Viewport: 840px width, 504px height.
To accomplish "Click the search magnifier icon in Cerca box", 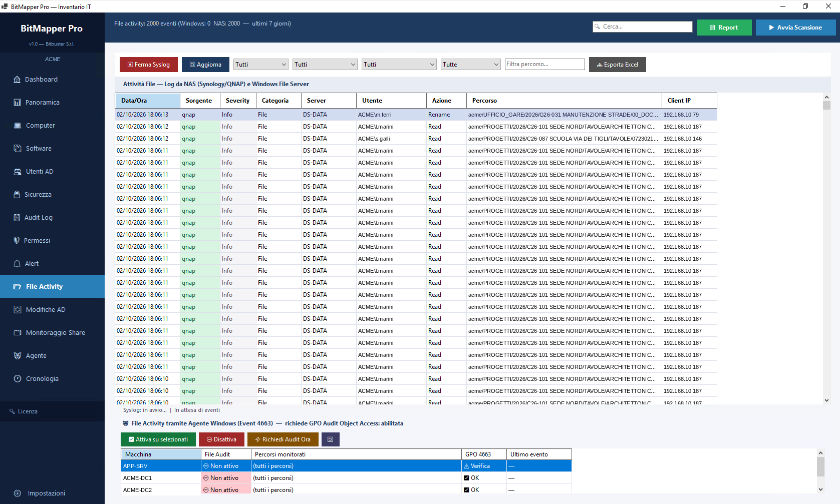I will tap(597, 27).
